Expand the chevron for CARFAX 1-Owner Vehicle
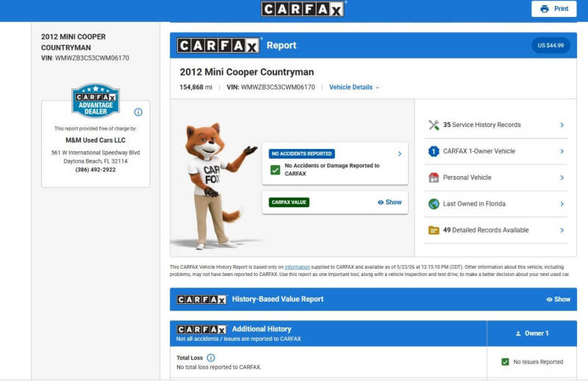588x381 pixels. [x=562, y=151]
